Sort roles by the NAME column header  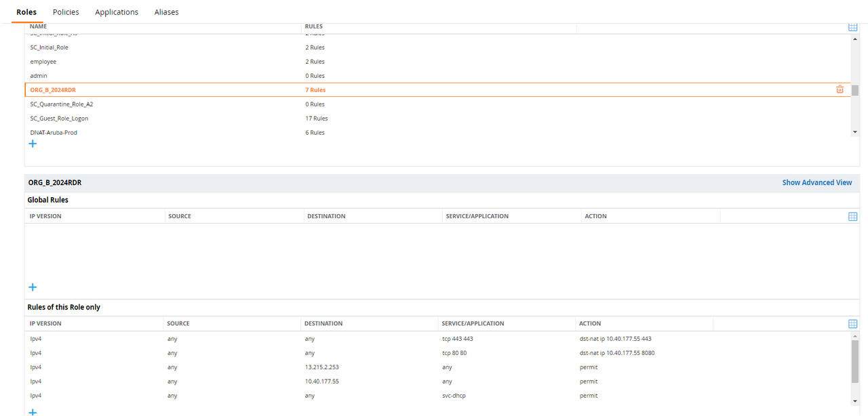[x=38, y=26]
